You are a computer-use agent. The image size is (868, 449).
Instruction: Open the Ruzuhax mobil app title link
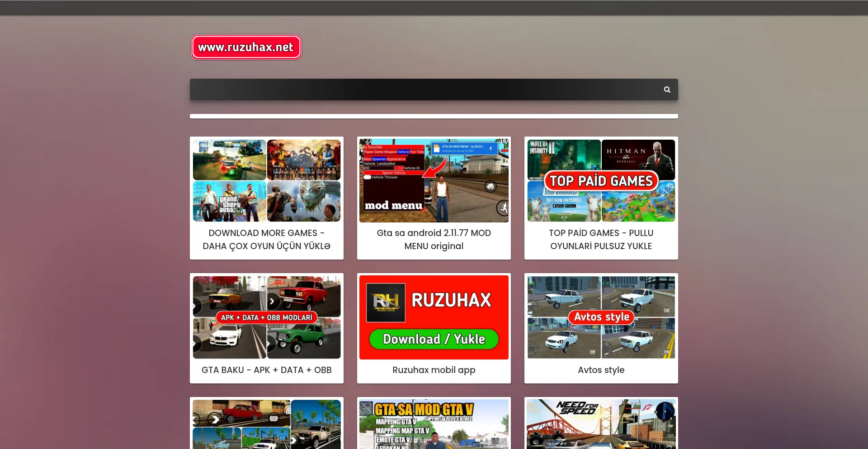point(434,370)
